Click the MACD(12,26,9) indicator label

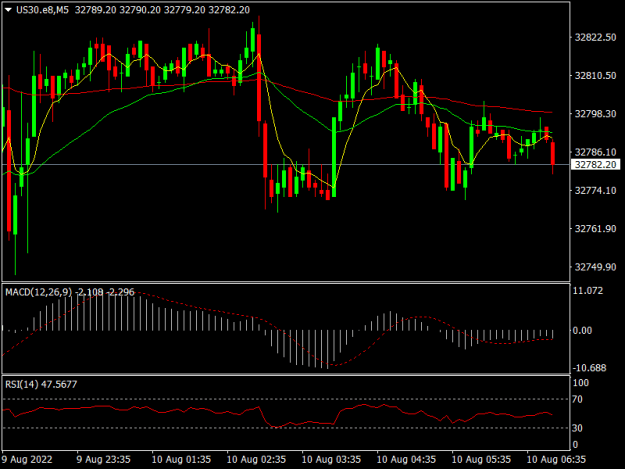click(39, 292)
